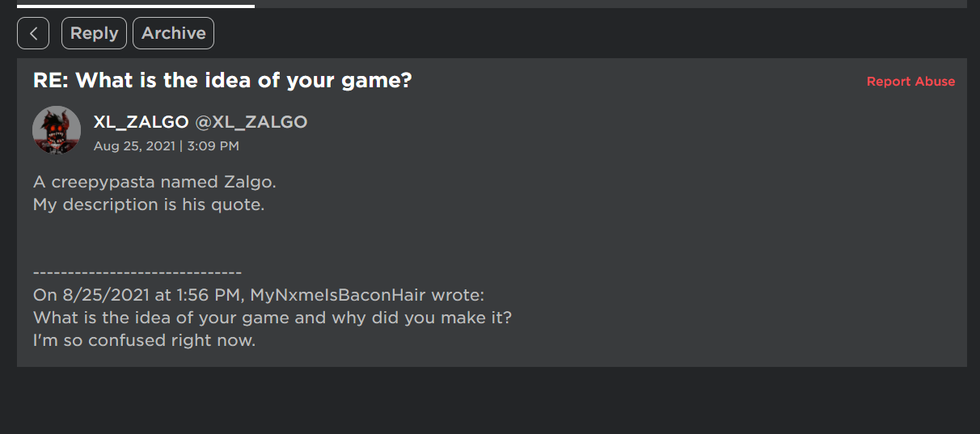Open the XL_ZALGO display name profile
Image resolution: width=980 pixels, height=434 pixels.
tap(142, 122)
